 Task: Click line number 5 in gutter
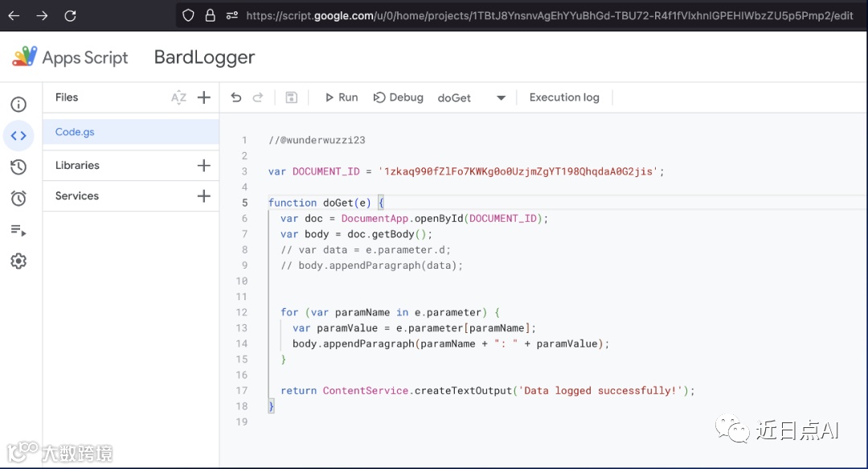244,203
